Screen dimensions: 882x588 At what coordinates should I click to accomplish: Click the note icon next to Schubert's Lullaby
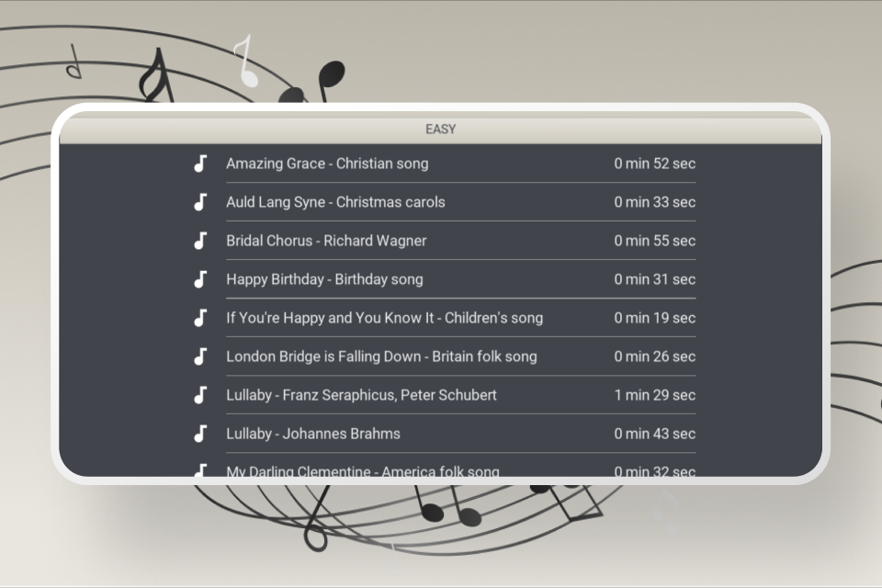point(200,395)
